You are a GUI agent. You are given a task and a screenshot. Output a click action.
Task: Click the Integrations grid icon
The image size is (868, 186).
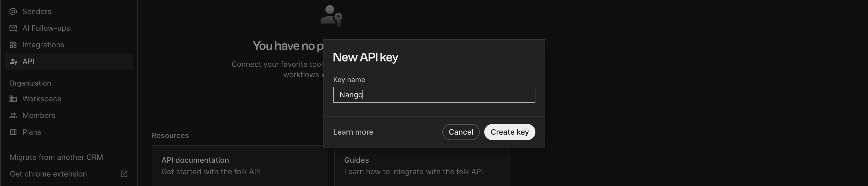click(x=13, y=45)
